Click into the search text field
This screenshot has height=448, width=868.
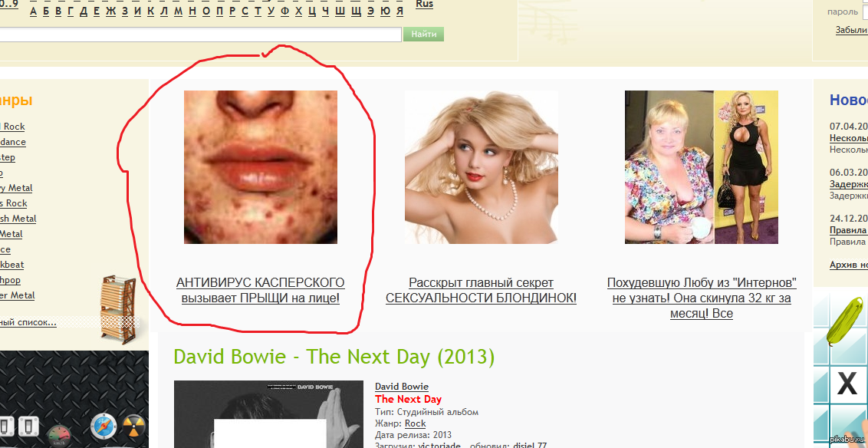tap(199, 35)
